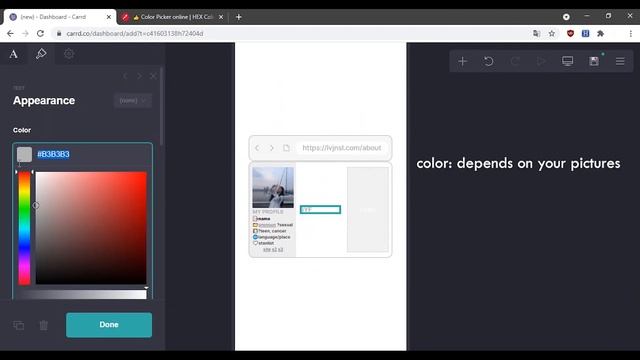This screenshot has width=640, height=360.
Task: Duplicate element with the copy icon
Action: tap(18, 325)
